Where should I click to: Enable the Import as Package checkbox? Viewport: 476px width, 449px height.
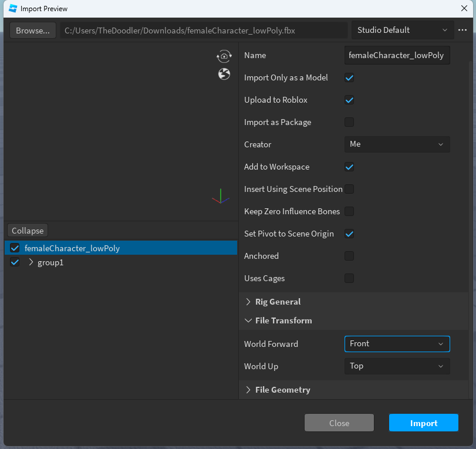pyautogui.click(x=349, y=122)
